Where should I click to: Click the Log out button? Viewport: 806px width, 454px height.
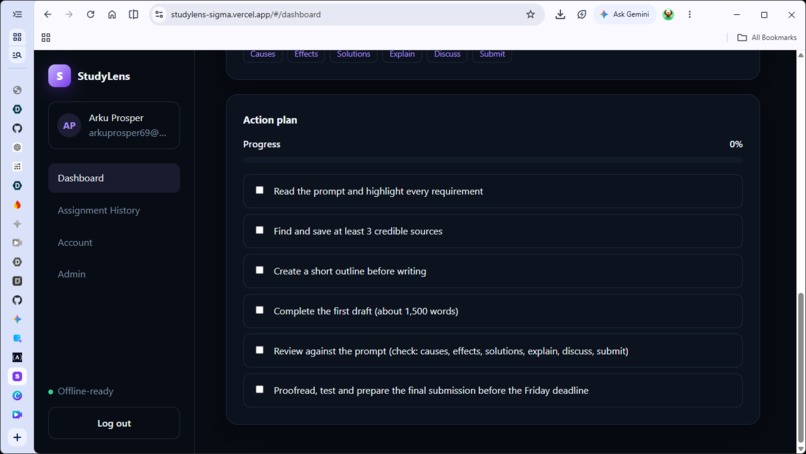[114, 423]
